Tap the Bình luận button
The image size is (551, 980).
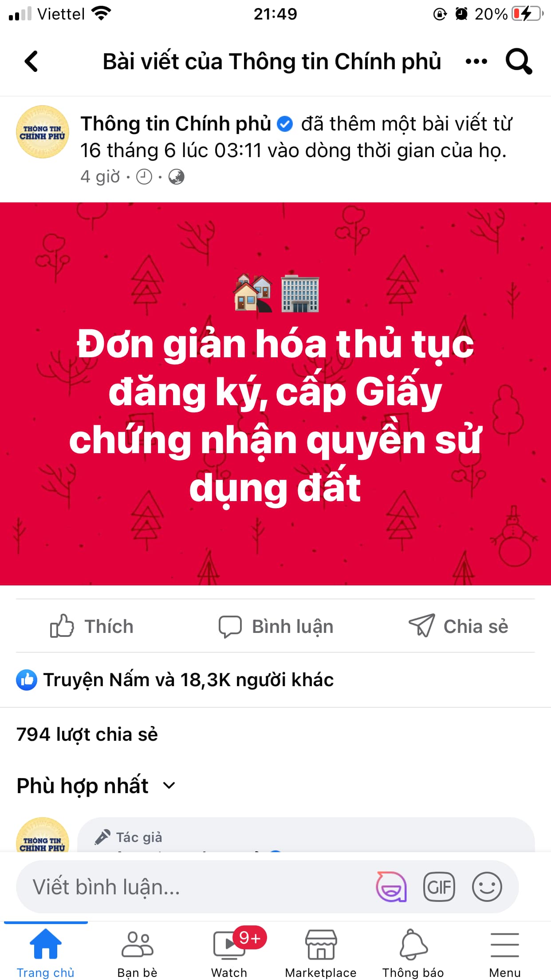coord(275,626)
